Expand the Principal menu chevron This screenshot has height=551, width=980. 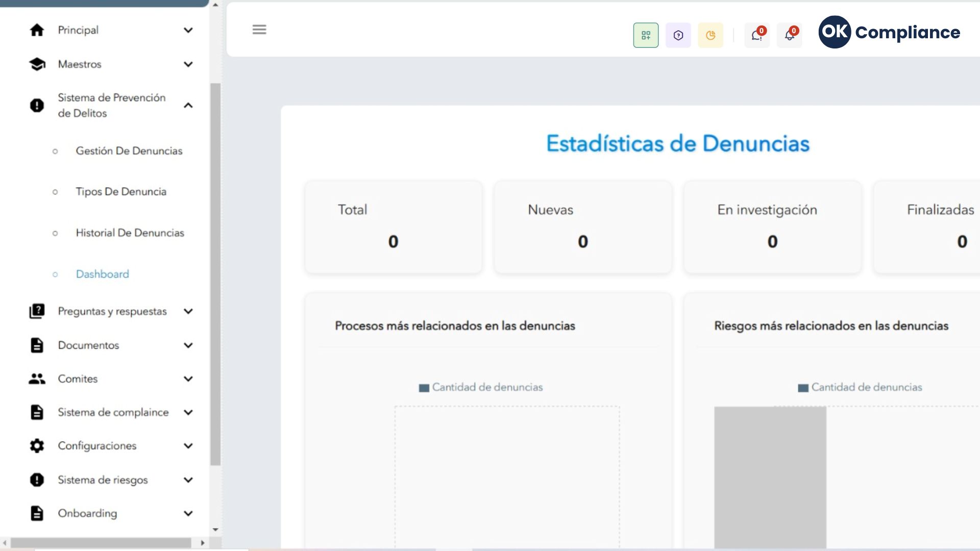click(x=188, y=30)
